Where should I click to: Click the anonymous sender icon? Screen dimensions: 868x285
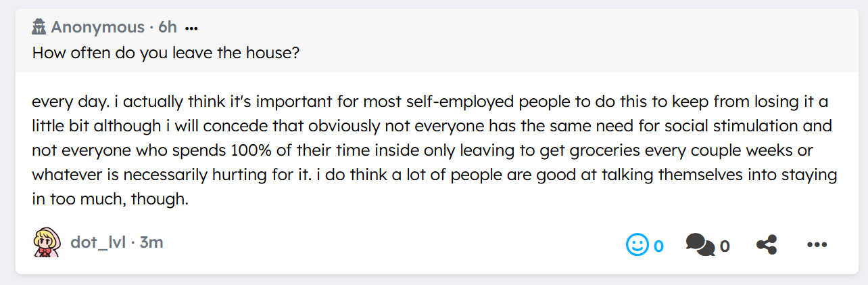[39, 27]
